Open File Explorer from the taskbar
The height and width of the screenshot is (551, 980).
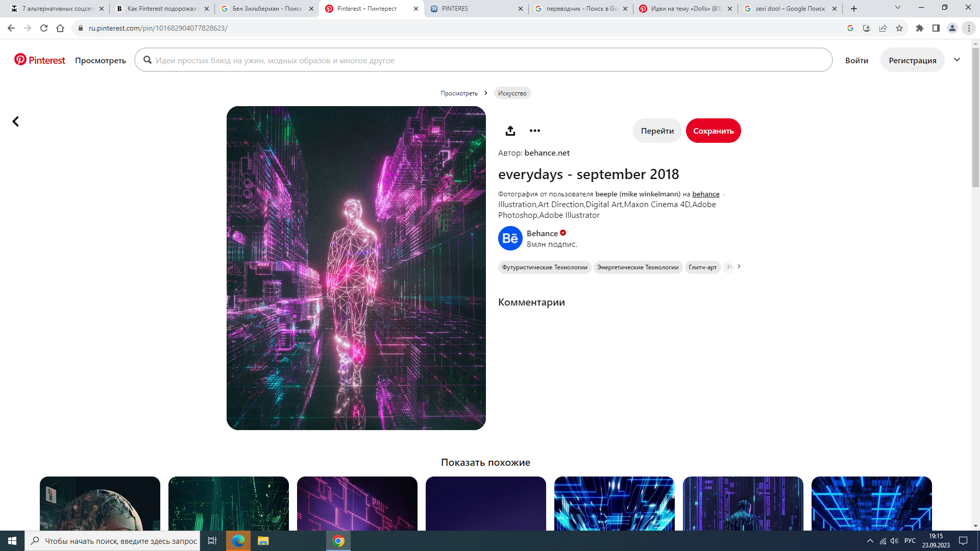(263, 541)
